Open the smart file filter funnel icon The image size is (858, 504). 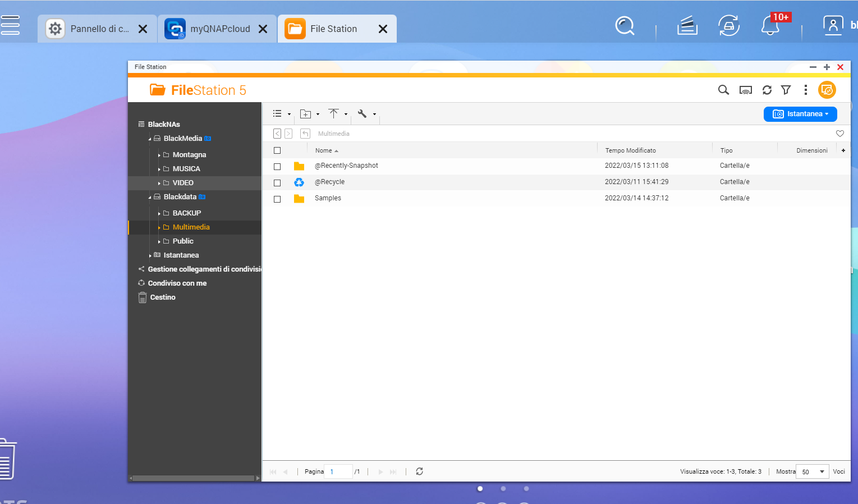(786, 90)
